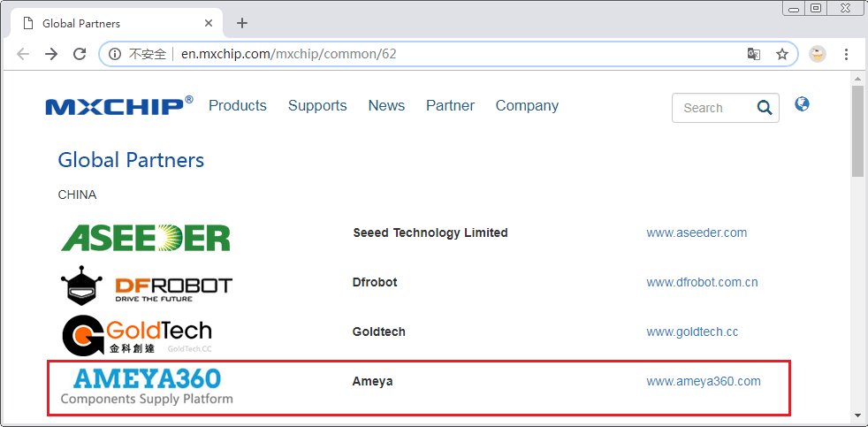The height and width of the screenshot is (427, 868).
Task: Open a new tab with plus button
Action: tap(242, 23)
